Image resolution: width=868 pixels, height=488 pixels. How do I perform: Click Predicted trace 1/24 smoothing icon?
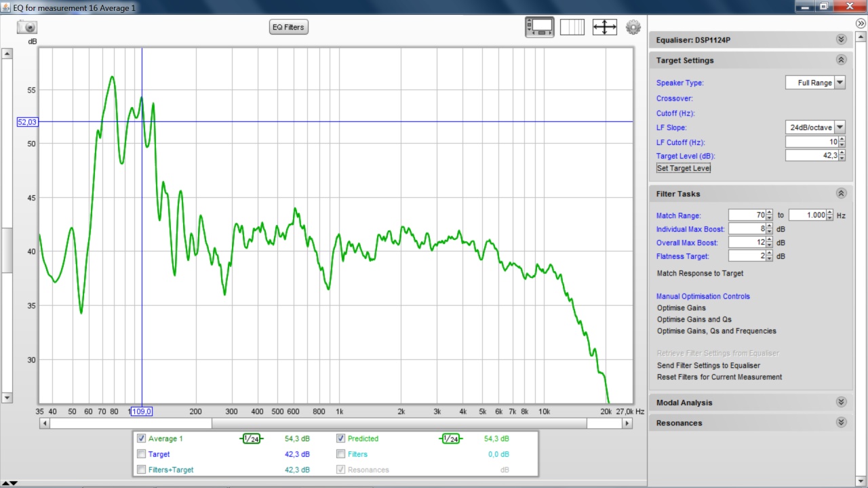click(x=450, y=439)
